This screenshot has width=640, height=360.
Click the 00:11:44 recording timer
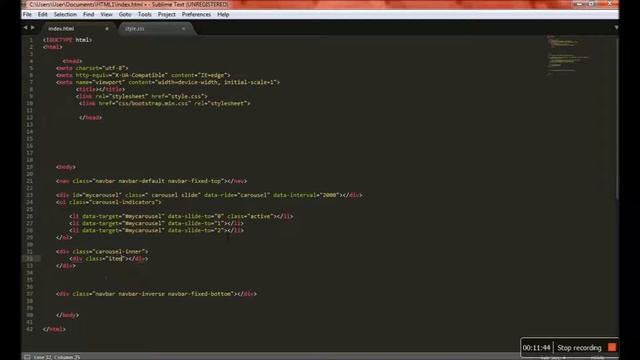tap(536, 348)
